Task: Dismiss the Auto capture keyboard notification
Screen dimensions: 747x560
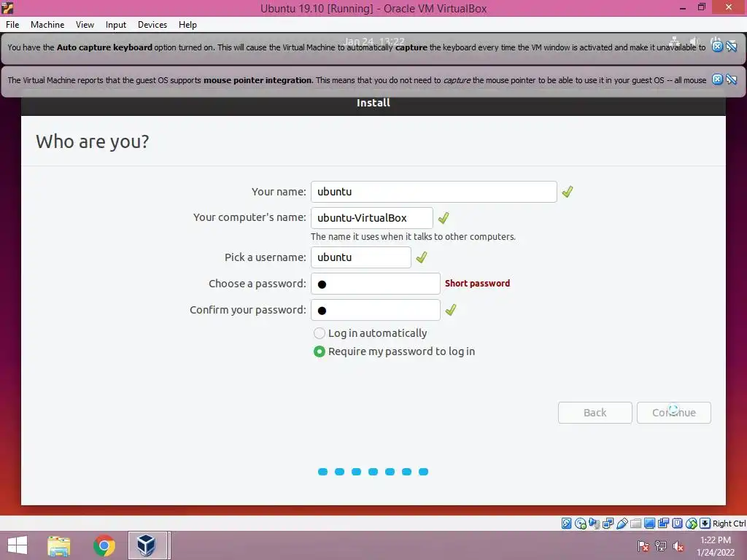Action: 718,46
